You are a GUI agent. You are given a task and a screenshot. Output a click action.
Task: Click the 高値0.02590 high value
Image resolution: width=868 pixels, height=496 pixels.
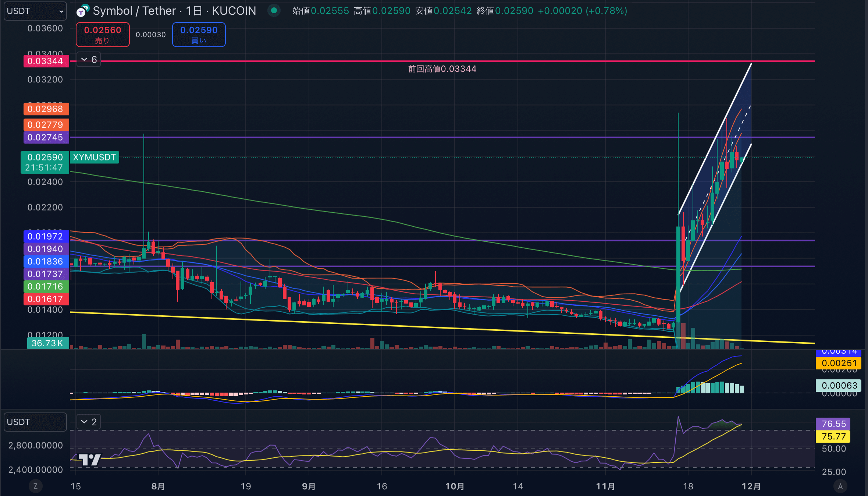point(382,11)
